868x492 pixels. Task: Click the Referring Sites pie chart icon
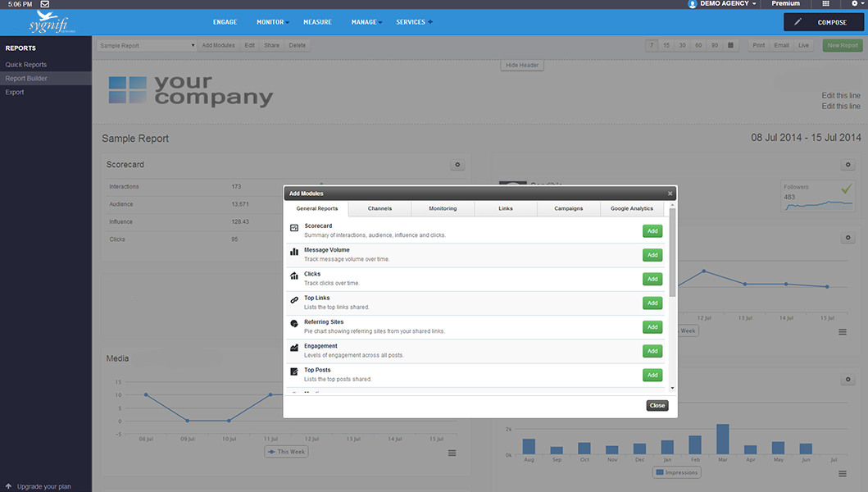[294, 324]
